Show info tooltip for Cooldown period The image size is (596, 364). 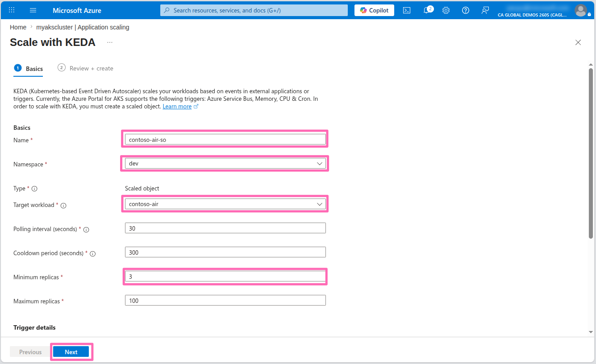tap(93, 254)
